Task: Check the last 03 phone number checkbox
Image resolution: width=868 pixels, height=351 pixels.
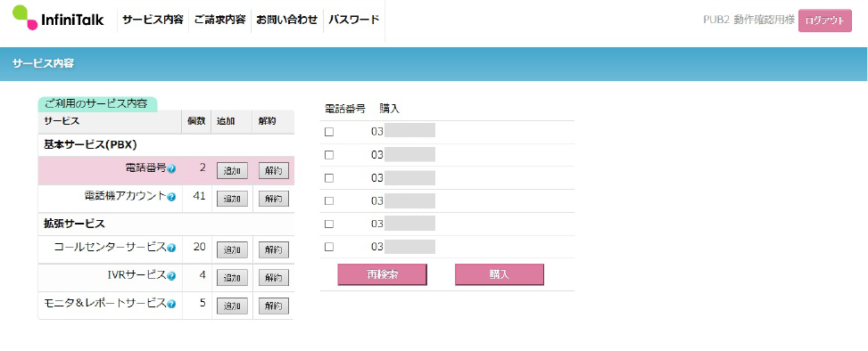Action: (x=329, y=247)
